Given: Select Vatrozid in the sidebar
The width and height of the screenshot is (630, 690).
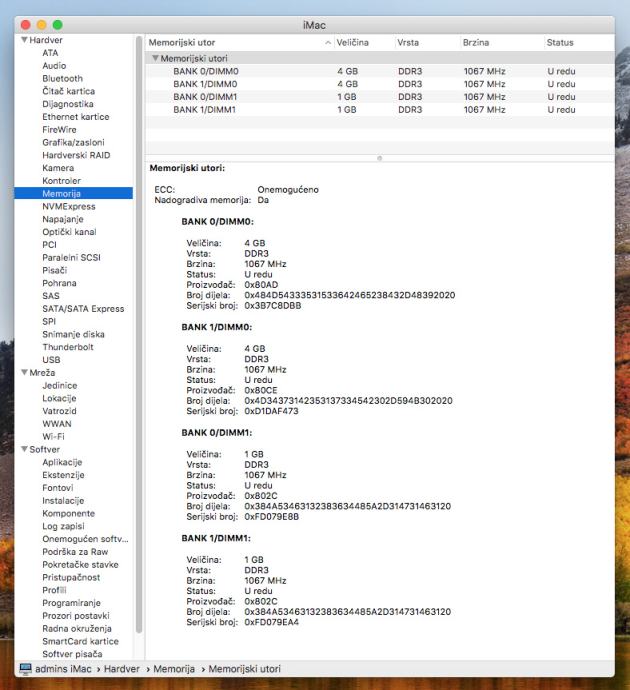Looking at the screenshot, I should point(59,411).
